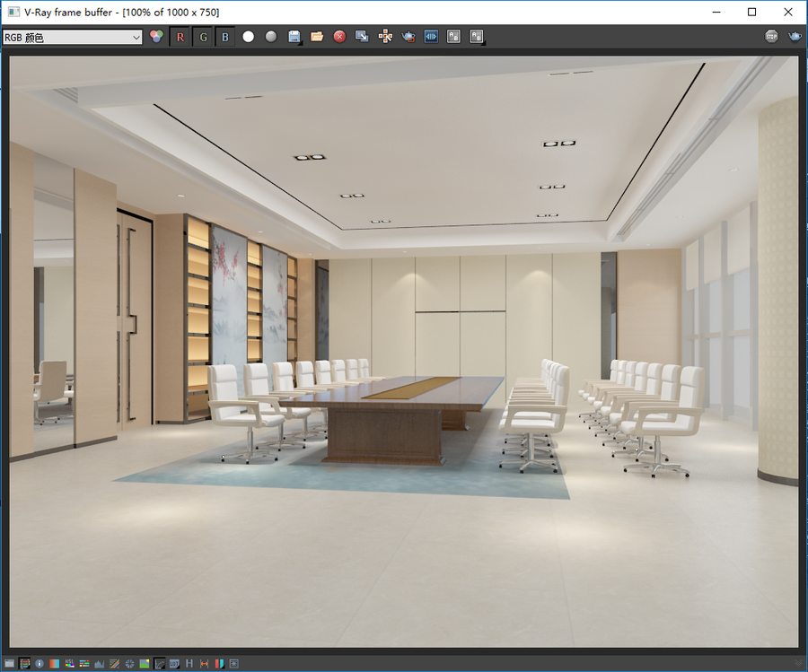Toggle the red channel button
The image size is (808, 672).
pos(180,37)
